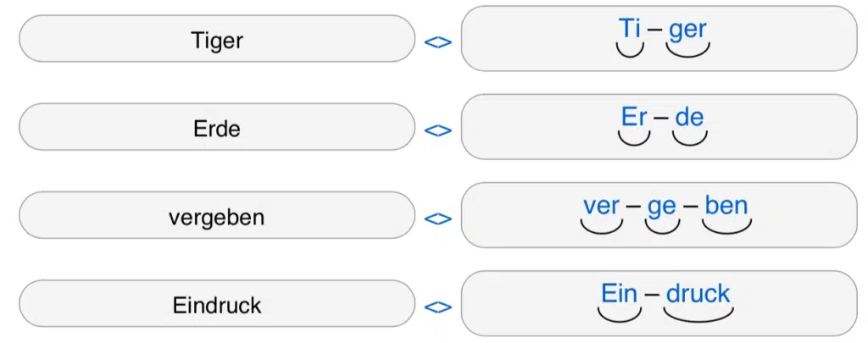Select the Erde word box
This screenshot has width=868, height=343.
pyautogui.click(x=217, y=128)
